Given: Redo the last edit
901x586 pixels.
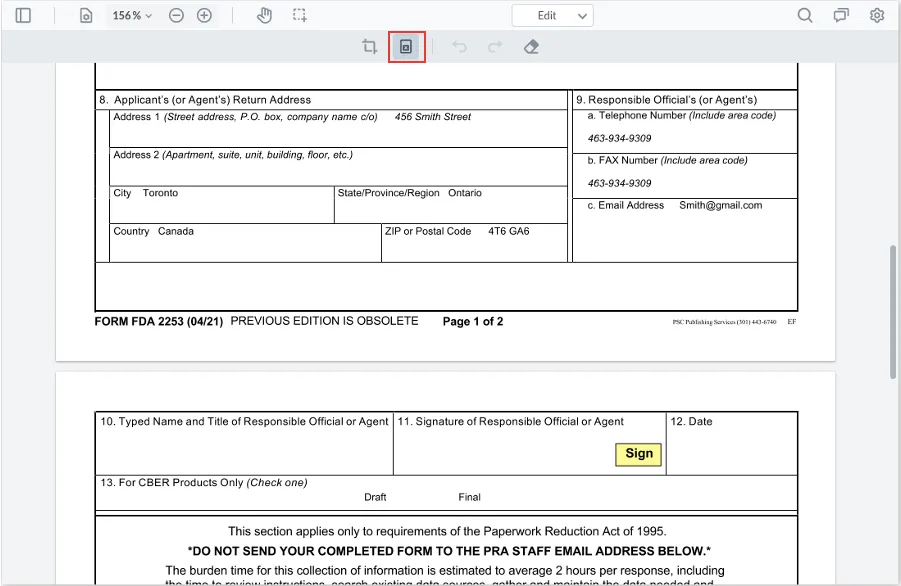Looking at the screenshot, I should point(495,47).
